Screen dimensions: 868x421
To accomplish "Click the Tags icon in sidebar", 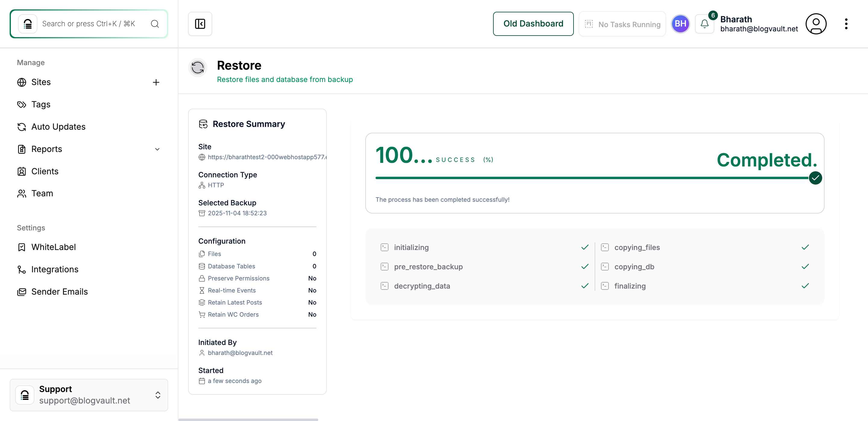I will coord(22,104).
